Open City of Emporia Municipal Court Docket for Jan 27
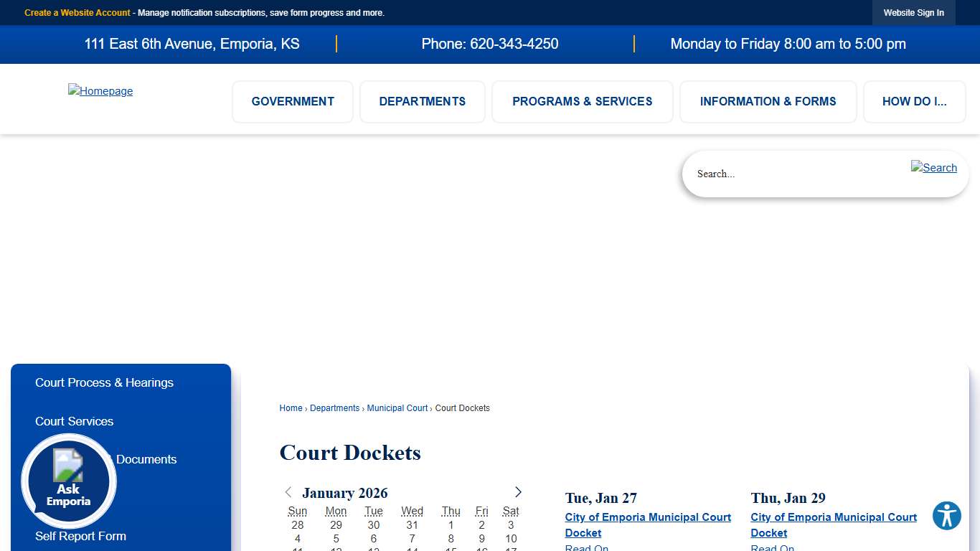980x551 pixels. click(x=648, y=524)
